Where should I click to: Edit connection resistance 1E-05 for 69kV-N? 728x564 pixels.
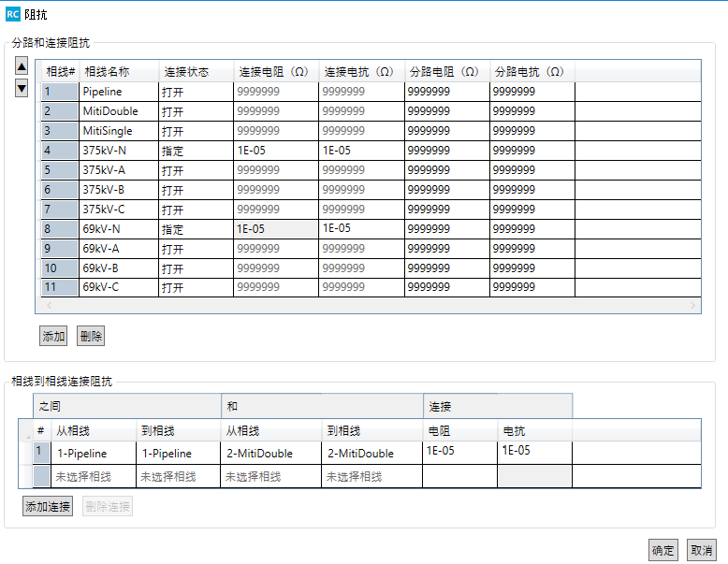276,229
